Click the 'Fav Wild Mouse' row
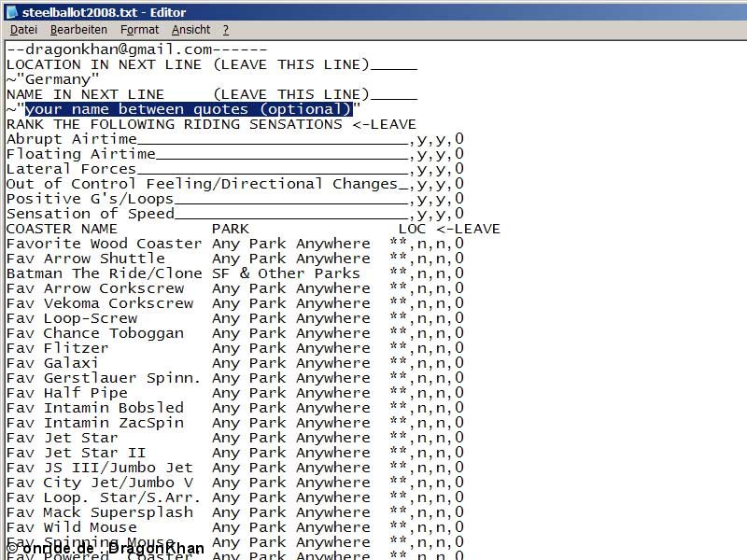 (x=235, y=527)
